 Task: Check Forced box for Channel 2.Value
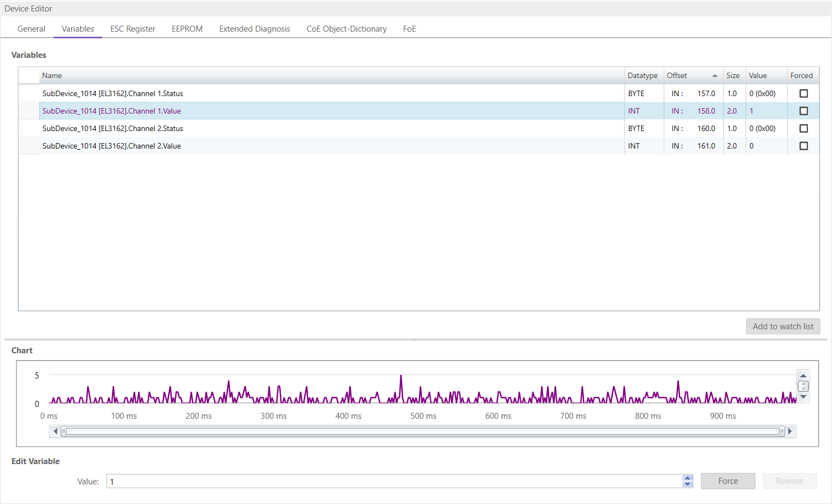coord(803,146)
